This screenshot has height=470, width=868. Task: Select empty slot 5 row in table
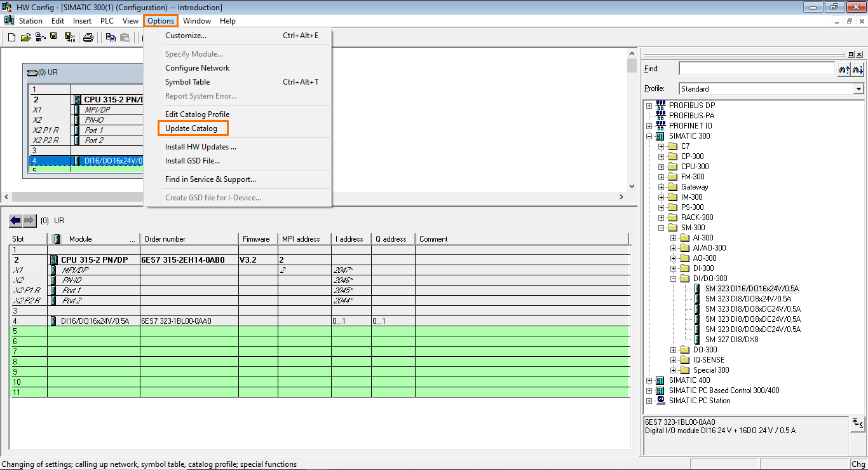tap(321, 331)
